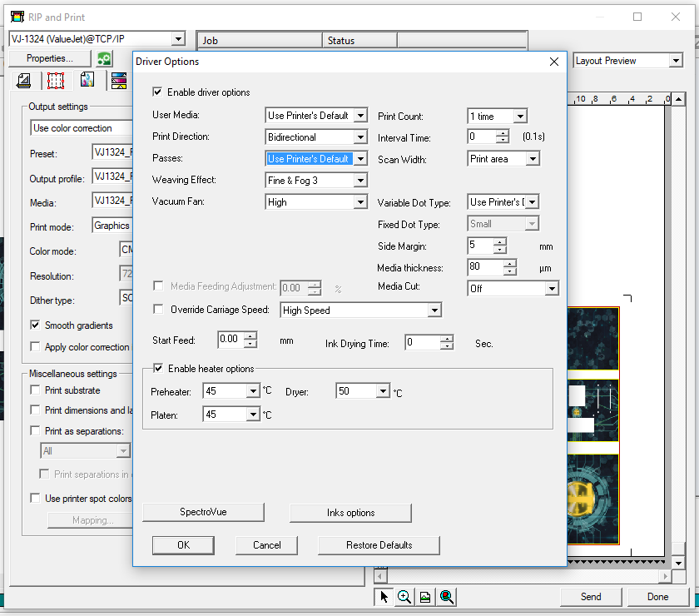This screenshot has height=616, width=699.
Task: Click the Media thickness value field
Action: (485, 267)
